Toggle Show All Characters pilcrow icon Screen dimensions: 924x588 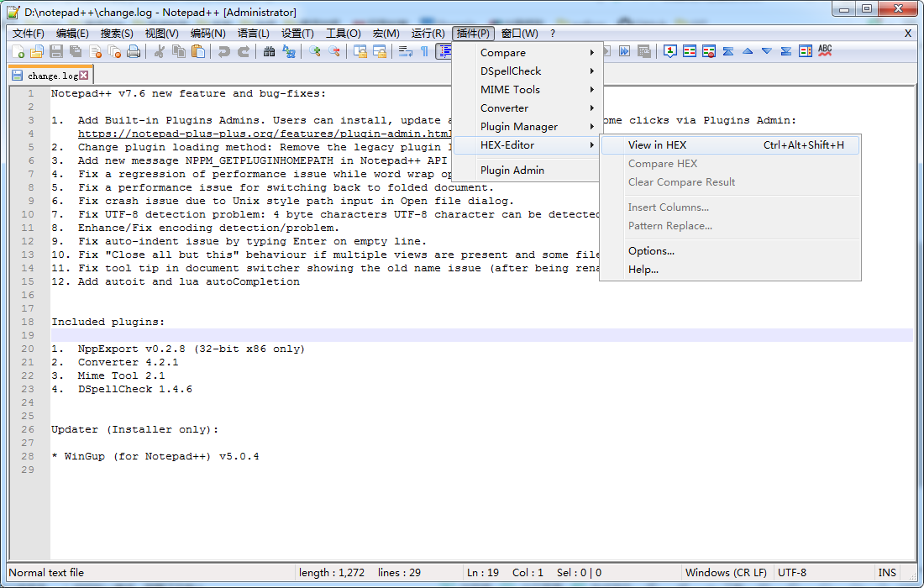tap(424, 52)
